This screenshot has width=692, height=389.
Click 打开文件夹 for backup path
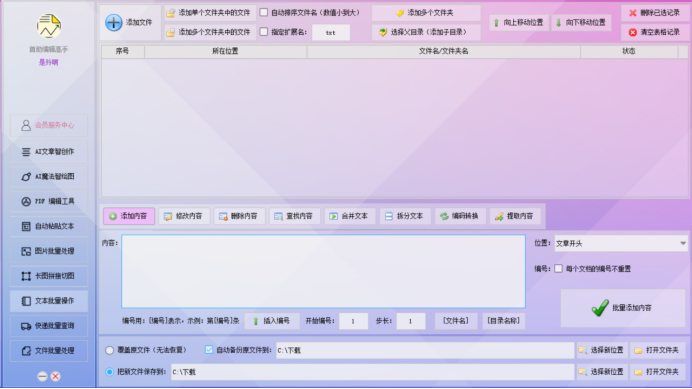click(658, 350)
